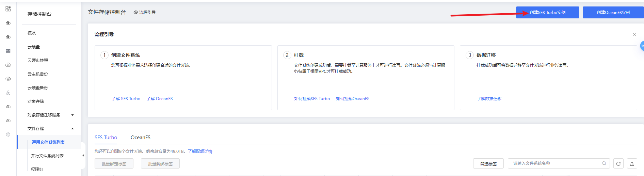This screenshot has height=176, width=644.
Task: Open the 了解 OceanFS link
Action: (x=160, y=99)
